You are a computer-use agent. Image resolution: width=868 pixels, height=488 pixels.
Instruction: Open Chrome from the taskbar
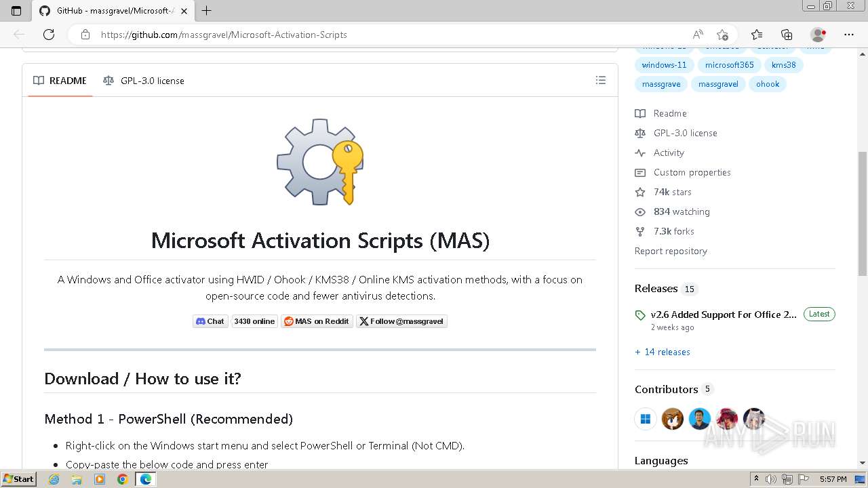tap(122, 479)
